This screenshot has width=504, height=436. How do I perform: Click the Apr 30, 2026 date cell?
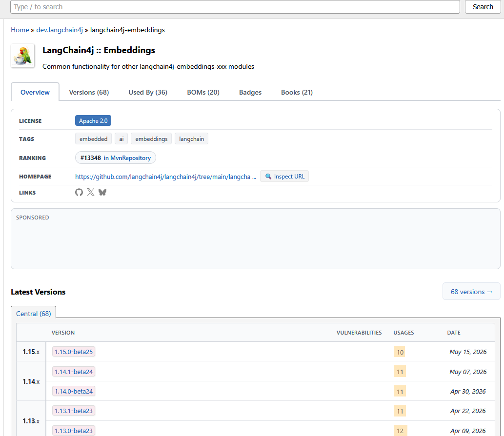[468, 391]
